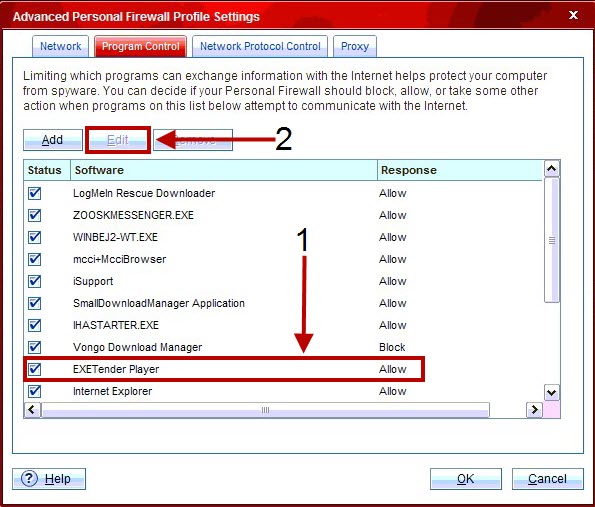Select the Program Control tab
This screenshot has width=595, height=507.
[x=140, y=46]
